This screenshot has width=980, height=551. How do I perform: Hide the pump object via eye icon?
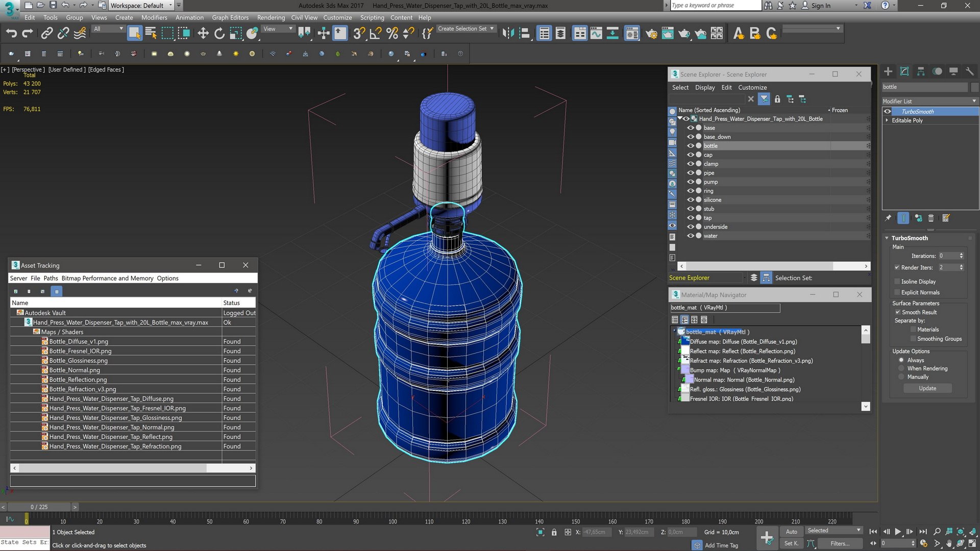click(690, 182)
